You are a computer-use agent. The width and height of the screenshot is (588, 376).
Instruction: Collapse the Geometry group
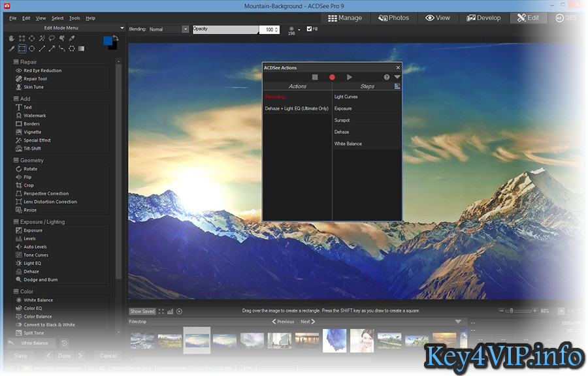pos(16,160)
